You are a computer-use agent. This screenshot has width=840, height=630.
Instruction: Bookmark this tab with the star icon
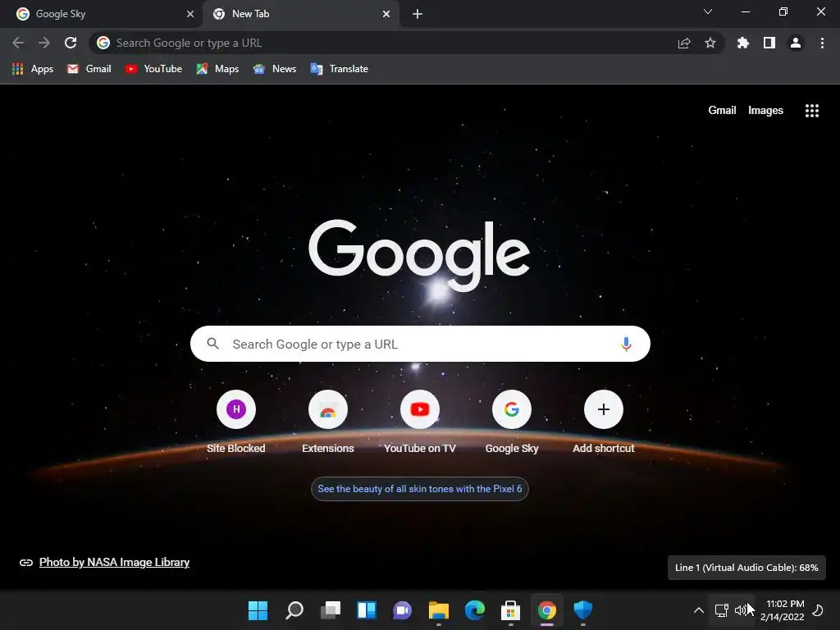coord(710,43)
